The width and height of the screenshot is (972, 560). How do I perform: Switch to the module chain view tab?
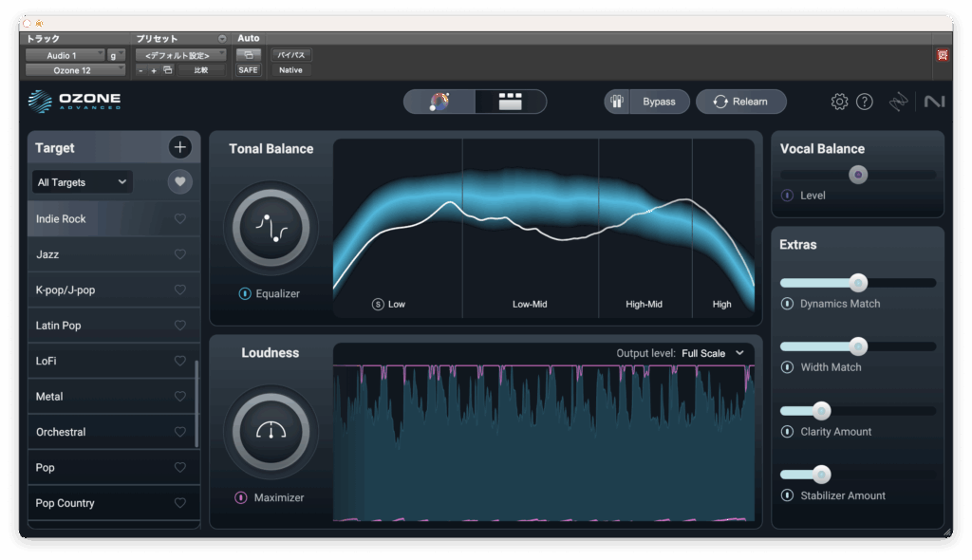(x=511, y=102)
